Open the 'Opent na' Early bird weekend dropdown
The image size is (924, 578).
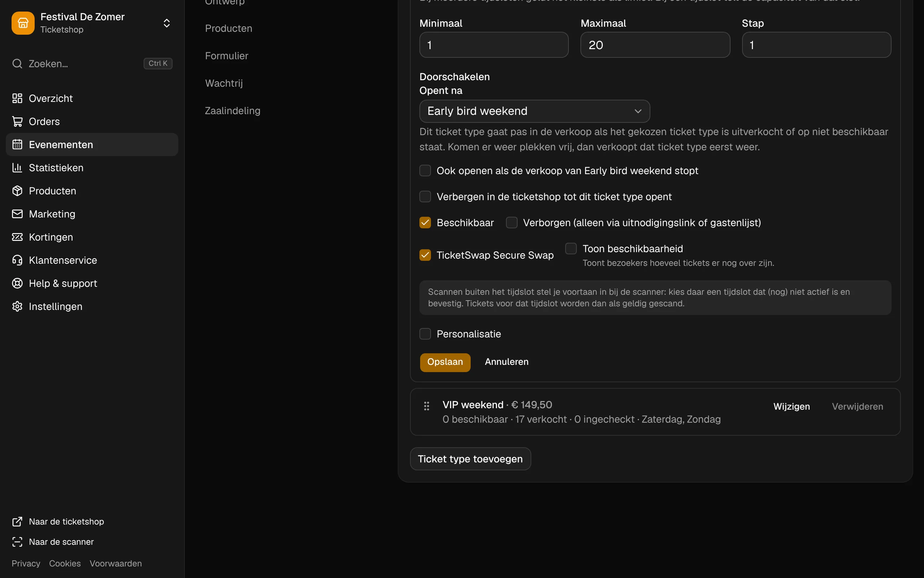535,111
